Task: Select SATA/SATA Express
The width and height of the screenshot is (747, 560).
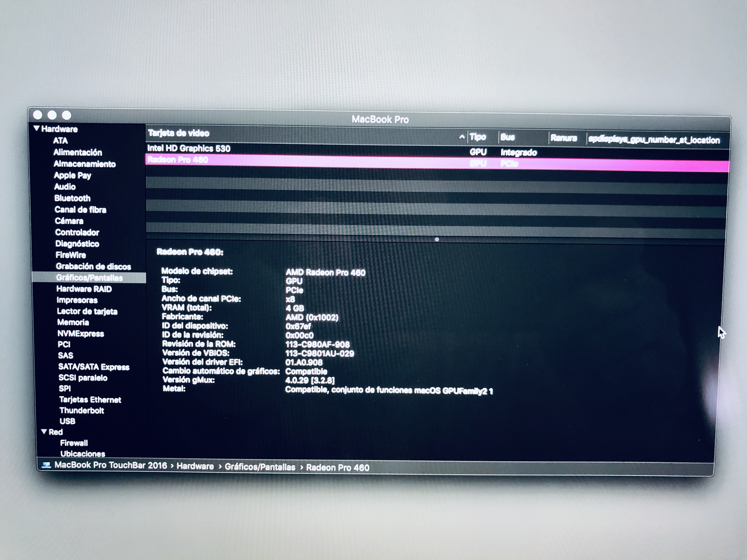Action: point(94,367)
